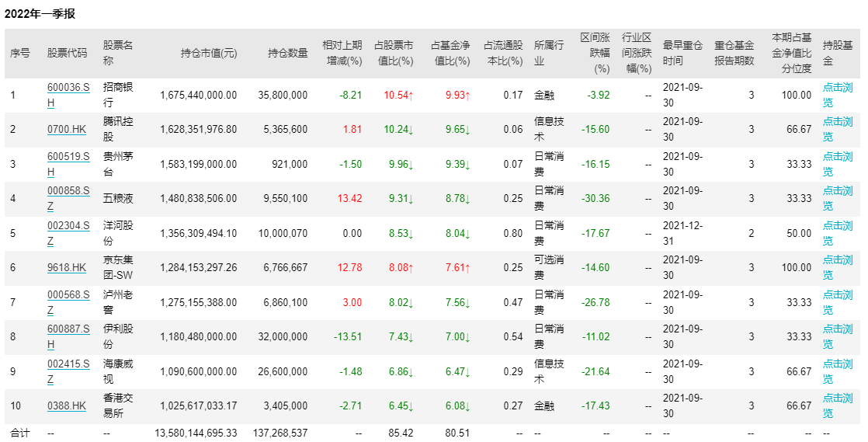Click 点击浏览 in the 腾讯控股 row
Screen dimensions: 868x442
838,130
